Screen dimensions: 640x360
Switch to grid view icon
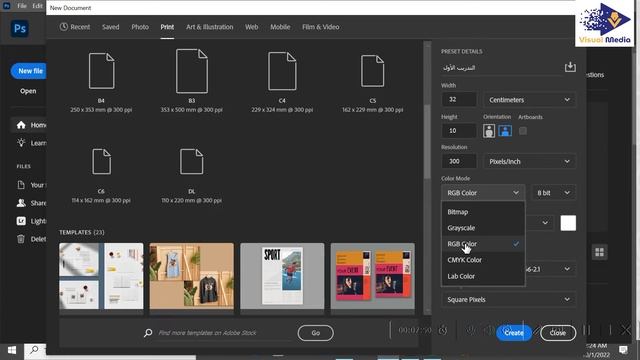click(x=600, y=252)
